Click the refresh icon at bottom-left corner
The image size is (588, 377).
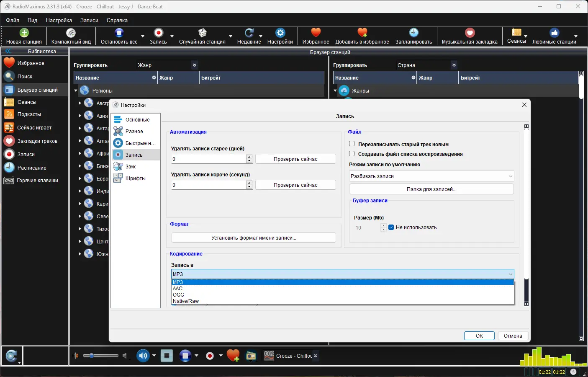click(x=11, y=356)
